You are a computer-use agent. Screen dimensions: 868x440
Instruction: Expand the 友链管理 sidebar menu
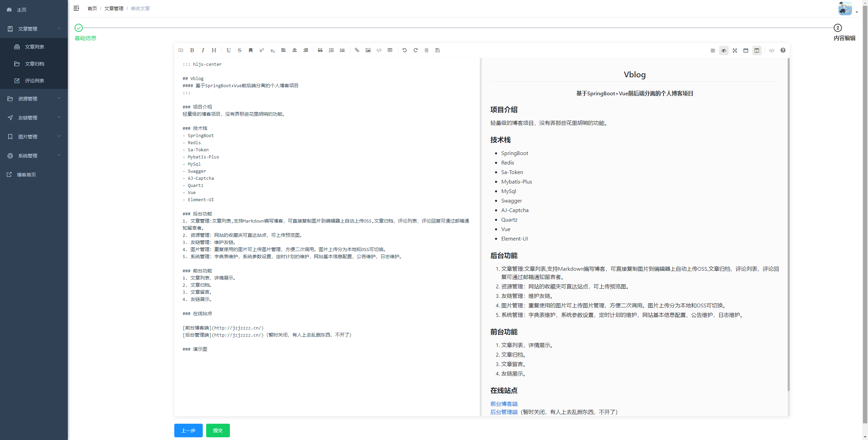pyautogui.click(x=34, y=118)
